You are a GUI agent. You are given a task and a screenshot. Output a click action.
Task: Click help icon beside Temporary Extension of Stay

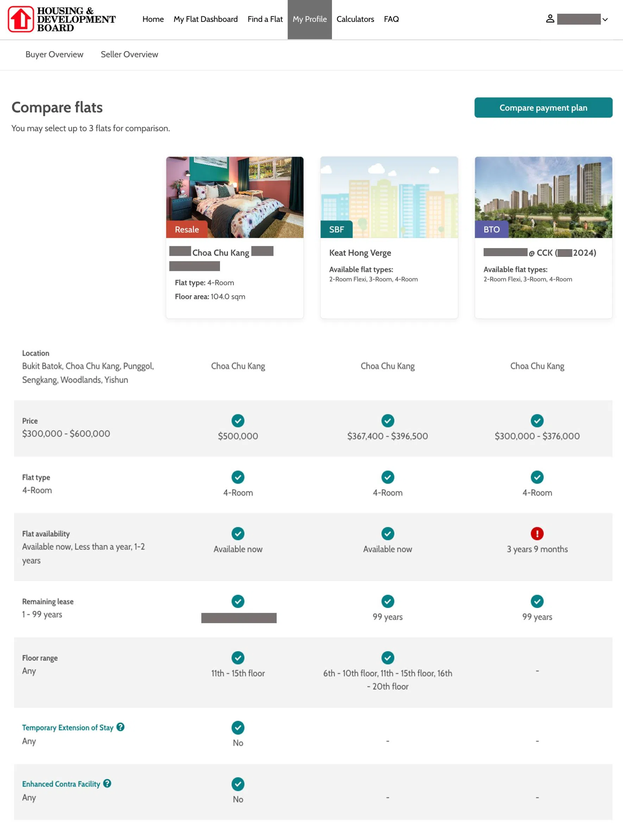click(120, 727)
